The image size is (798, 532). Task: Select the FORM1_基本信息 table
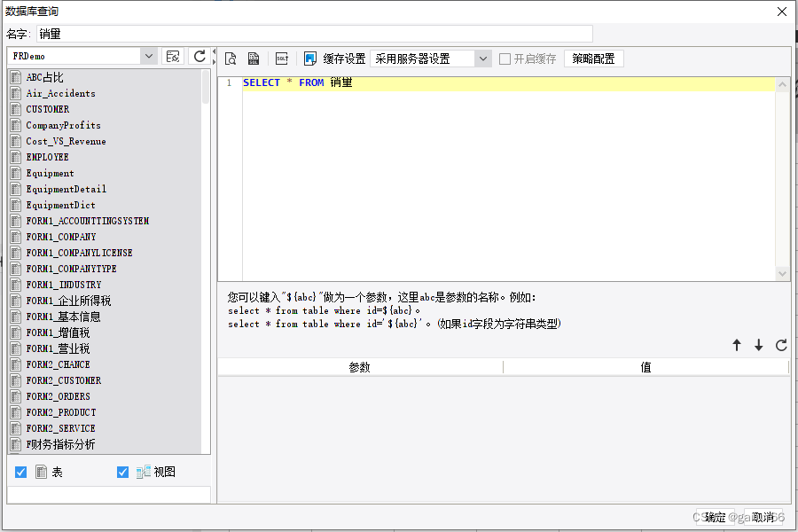coord(64,317)
